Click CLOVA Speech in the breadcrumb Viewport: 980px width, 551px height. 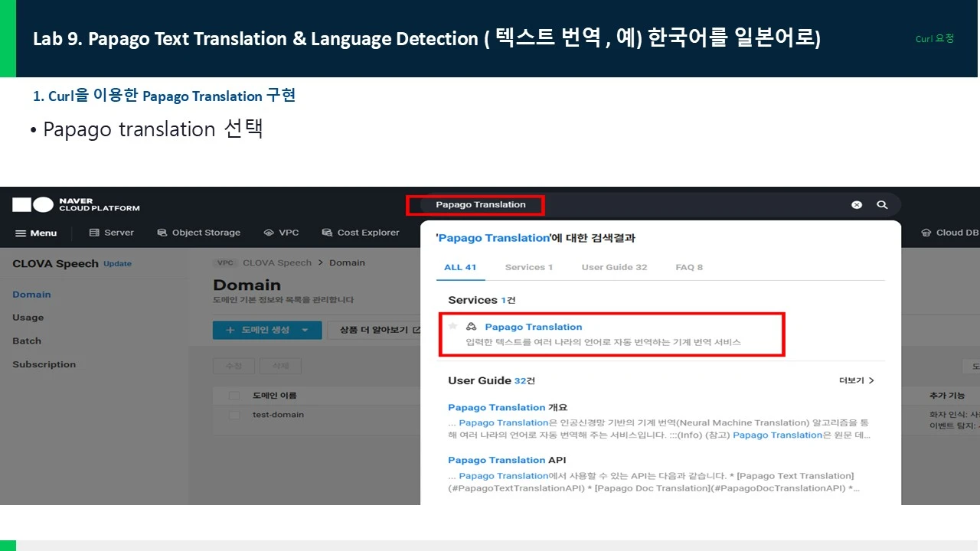pos(277,262)
